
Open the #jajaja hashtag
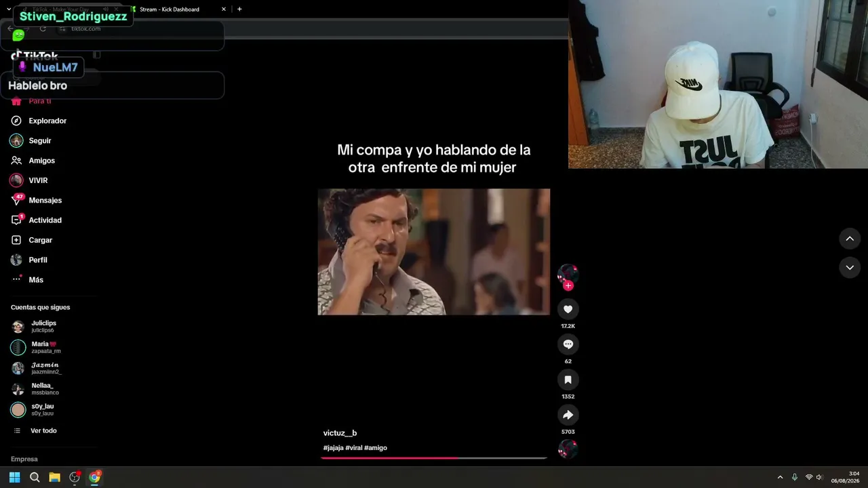click(x=333, y=448)
